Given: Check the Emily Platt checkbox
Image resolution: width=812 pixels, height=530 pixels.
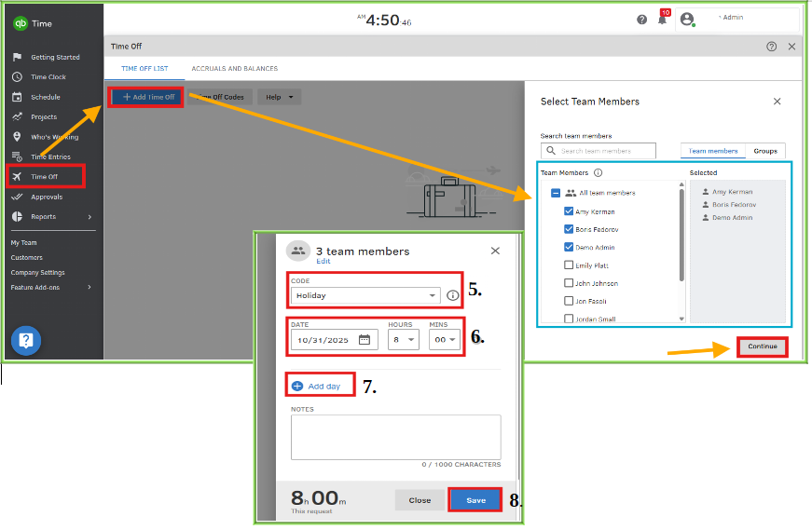Looking at the screenshot, I should [569, 265].
